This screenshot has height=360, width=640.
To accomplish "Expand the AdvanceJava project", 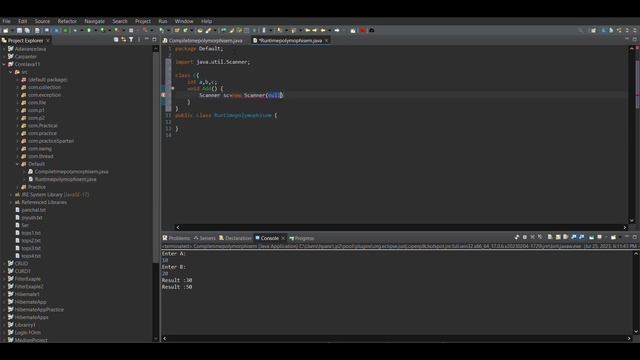I will point(4,49).
